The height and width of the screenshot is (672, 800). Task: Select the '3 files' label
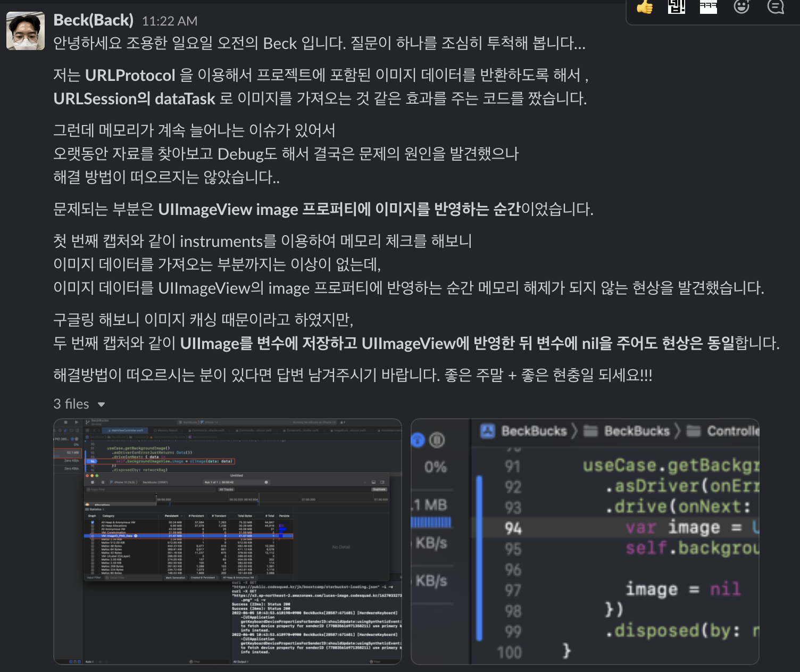(71, 404)
